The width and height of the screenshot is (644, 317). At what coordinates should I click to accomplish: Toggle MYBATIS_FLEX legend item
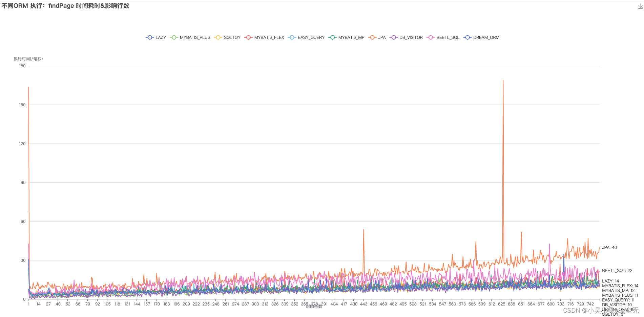(264, 38)
